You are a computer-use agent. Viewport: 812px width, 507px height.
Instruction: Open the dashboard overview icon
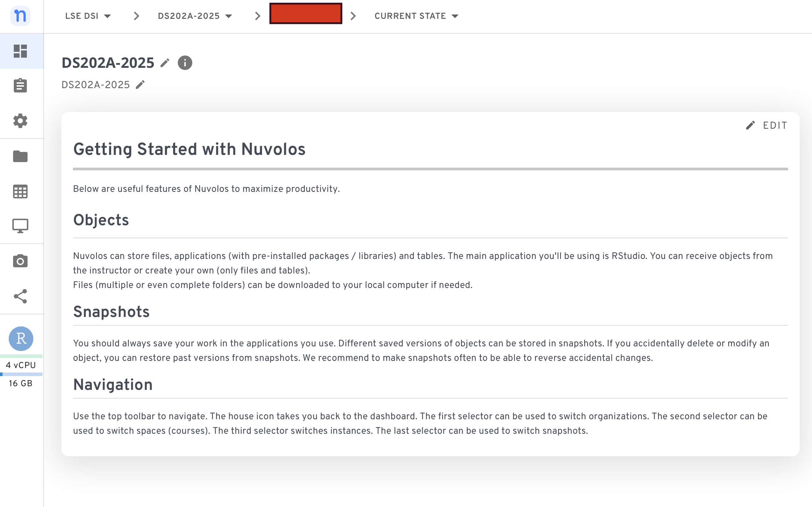[x=20, y=51]
